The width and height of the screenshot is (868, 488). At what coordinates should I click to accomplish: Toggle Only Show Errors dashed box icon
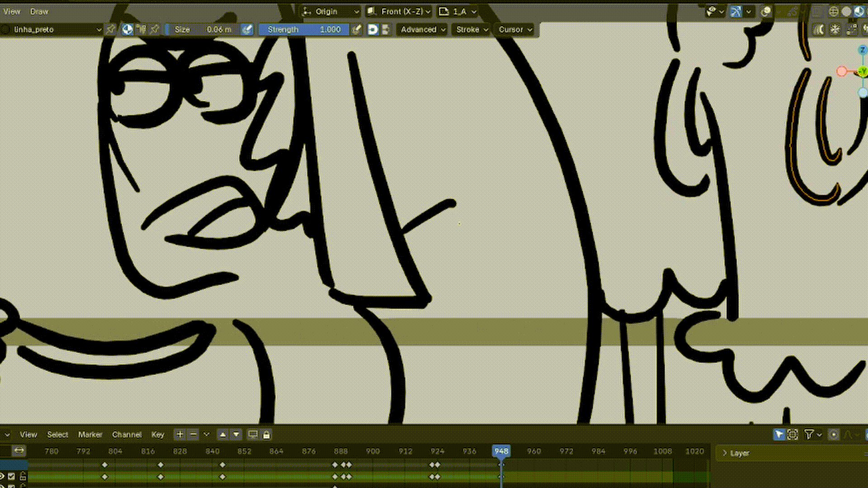pos(793,434)
